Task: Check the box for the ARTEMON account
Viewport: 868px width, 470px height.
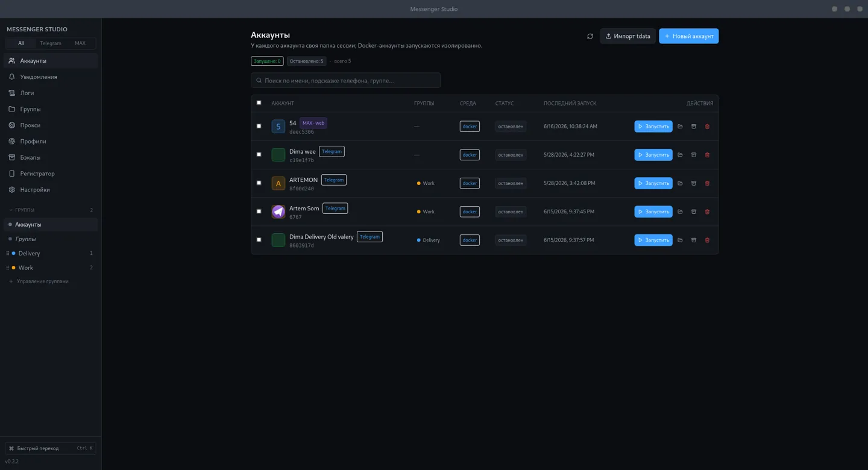Action: pyautogui.click(x=259, y=183)
